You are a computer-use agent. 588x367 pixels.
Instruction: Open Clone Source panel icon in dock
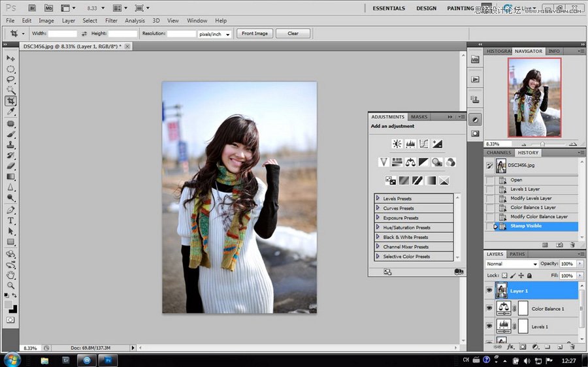475,99
